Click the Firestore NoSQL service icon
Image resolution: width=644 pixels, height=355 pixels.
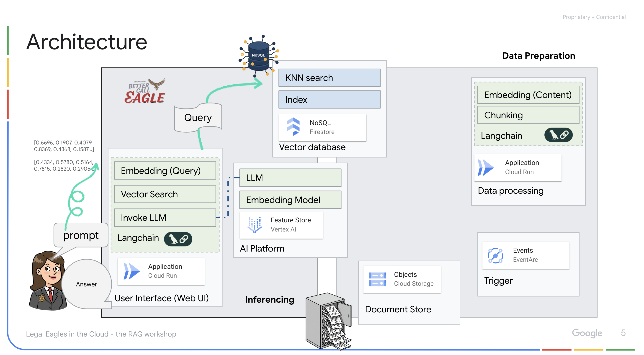click(293, 127)
